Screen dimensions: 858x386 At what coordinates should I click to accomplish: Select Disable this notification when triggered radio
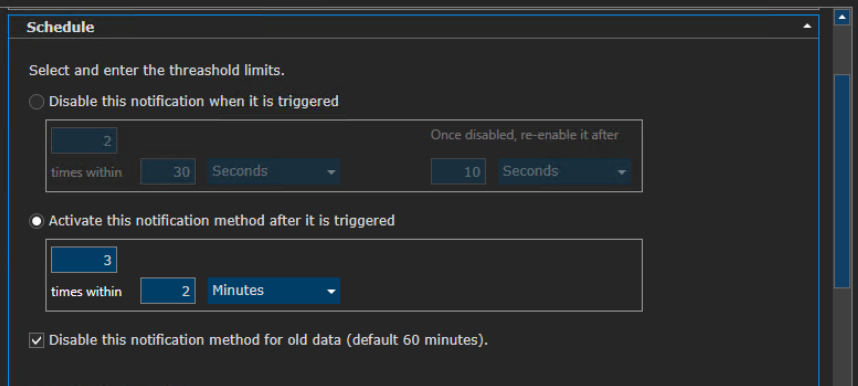(36, 102)
